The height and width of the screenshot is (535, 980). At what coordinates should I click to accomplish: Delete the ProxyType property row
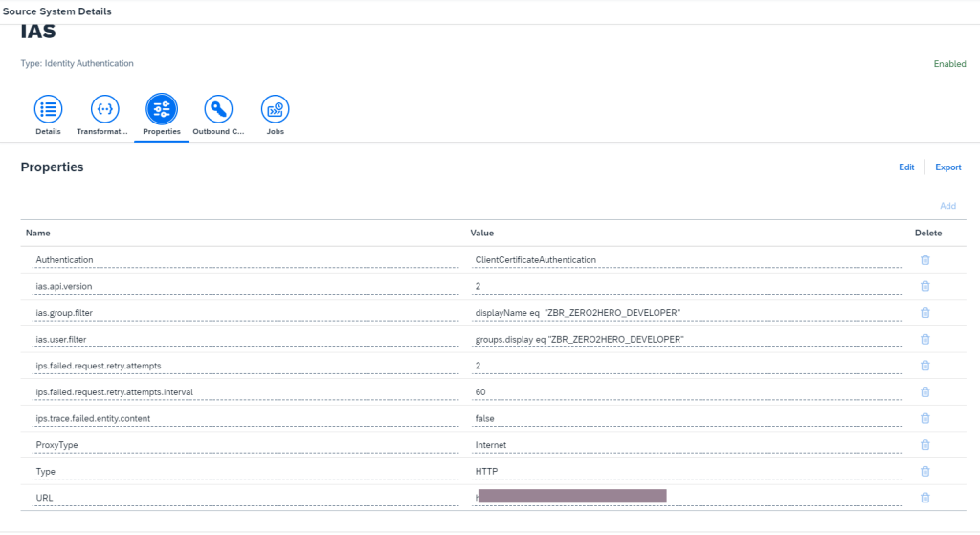coord(924,444)
